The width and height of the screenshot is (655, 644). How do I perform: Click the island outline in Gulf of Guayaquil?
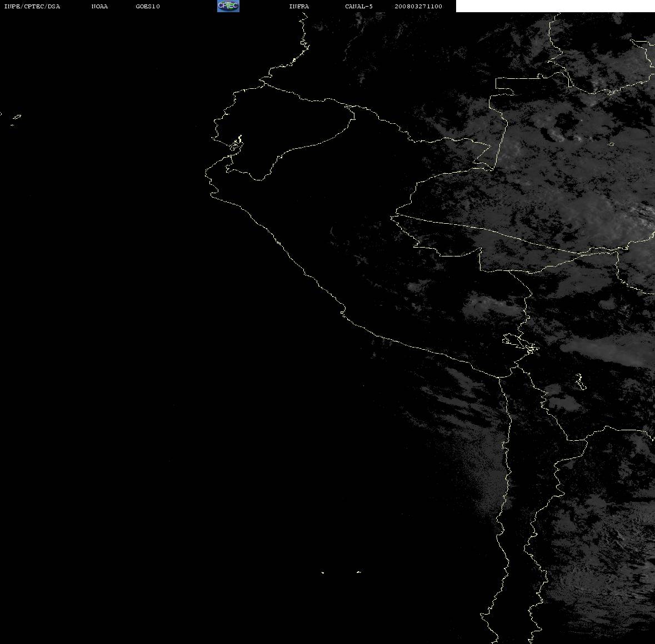coord(237,143)
